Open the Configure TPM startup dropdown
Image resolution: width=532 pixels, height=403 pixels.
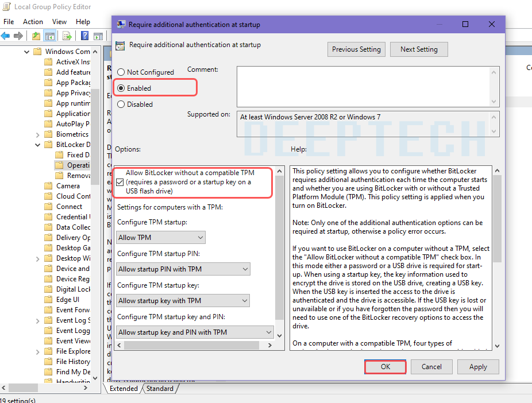point(161,238)
